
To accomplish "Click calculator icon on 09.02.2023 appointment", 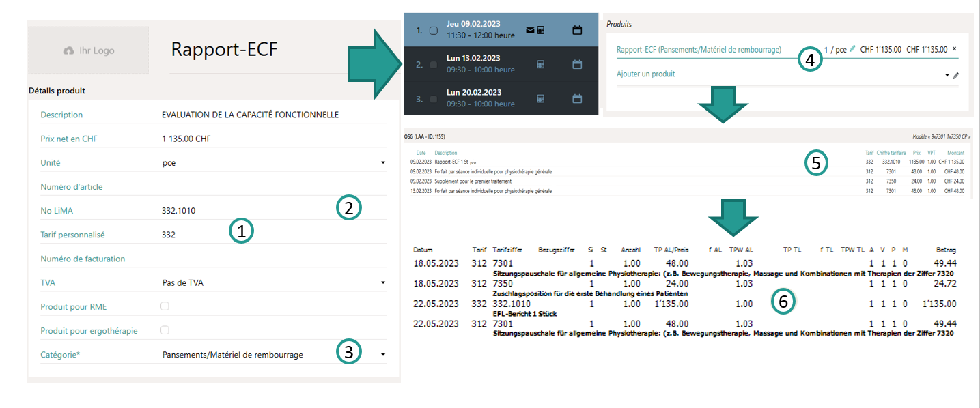I will [x=540, y=30].
